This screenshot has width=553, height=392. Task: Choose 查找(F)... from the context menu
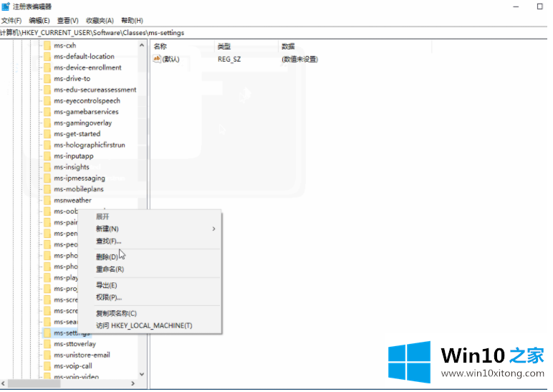click(150, 242)
